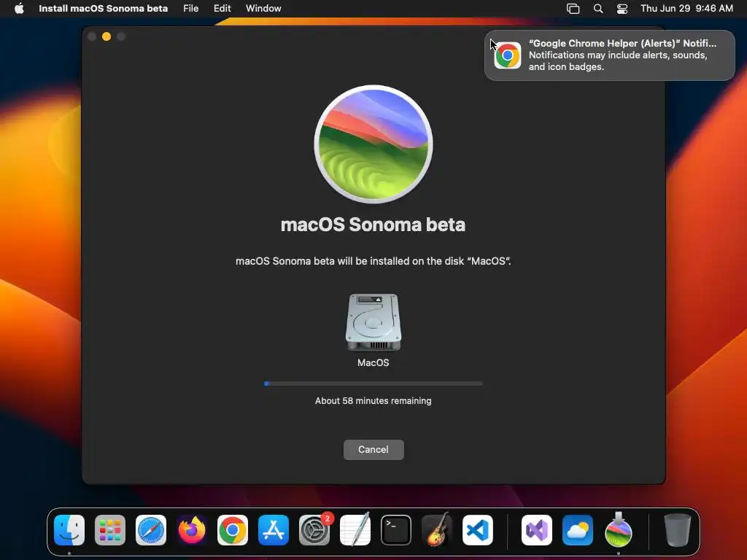The image size is (747, 560).
Task: Click the Stage Manager icon in menu bar
Action: tap(573, 9)
